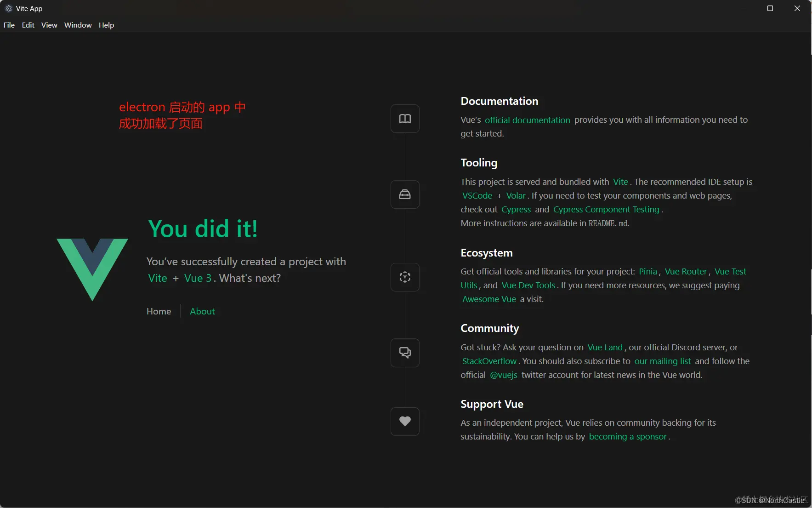812x508 pixels.
Task: Open the Window menu
Action: click(x=78, y=25)
